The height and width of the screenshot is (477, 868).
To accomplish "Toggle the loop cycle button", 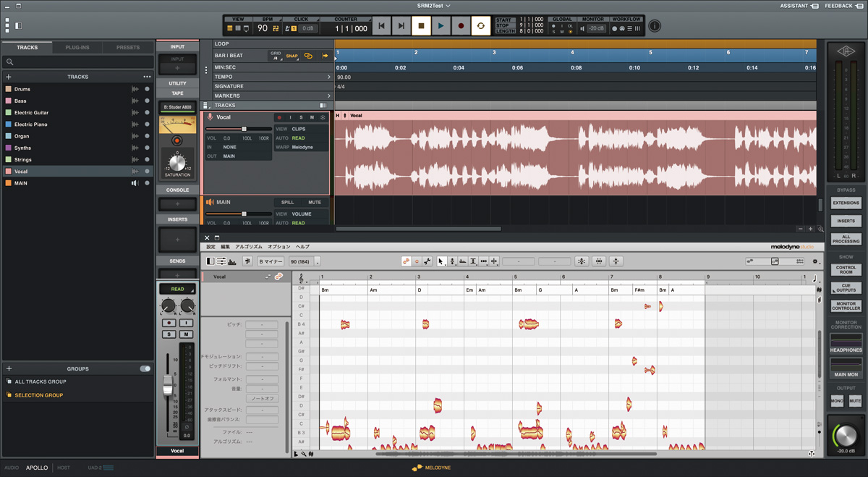I will click(480, 26).
